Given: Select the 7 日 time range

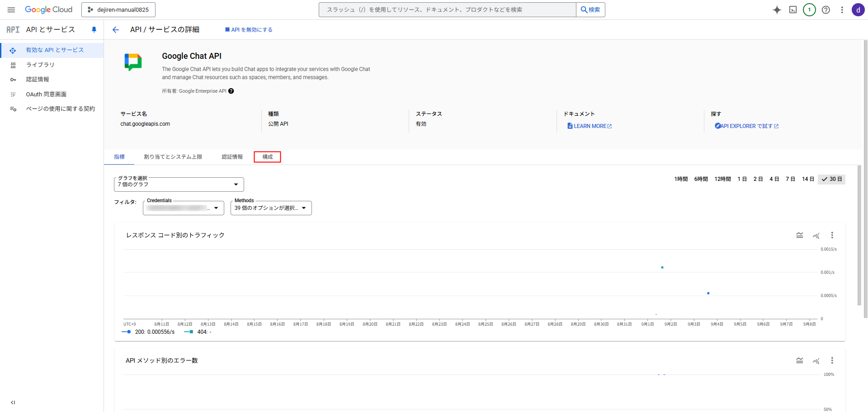Looking at the screenshot, I should pyautogui.click(x=790, y=179).
